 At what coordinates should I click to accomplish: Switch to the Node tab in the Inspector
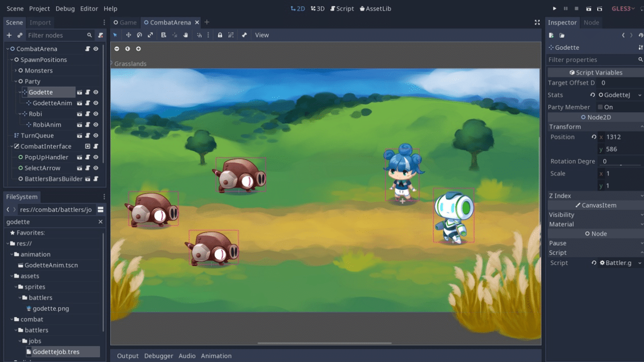[x=591, y=22]
